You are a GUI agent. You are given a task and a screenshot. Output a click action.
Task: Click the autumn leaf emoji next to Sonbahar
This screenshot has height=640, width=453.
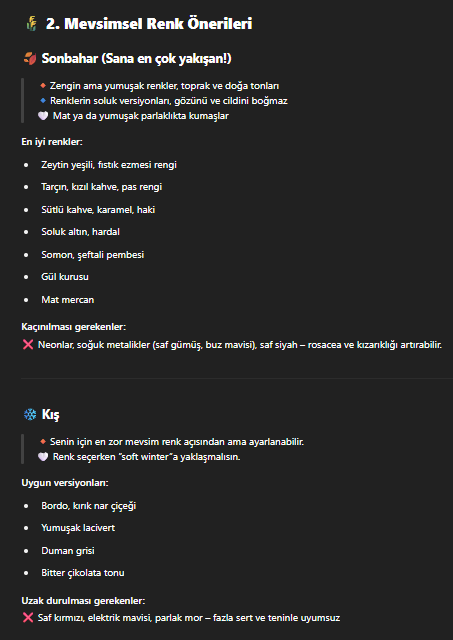pyautogui.click(x=30, y=59)
